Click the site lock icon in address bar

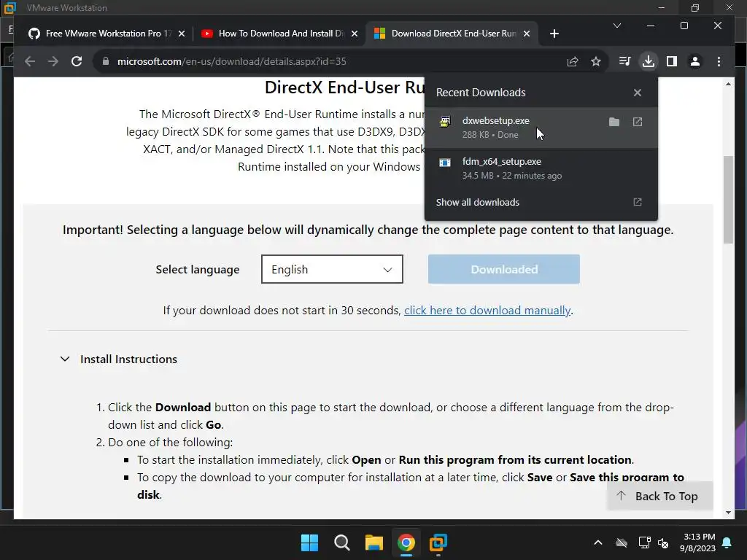106,61
